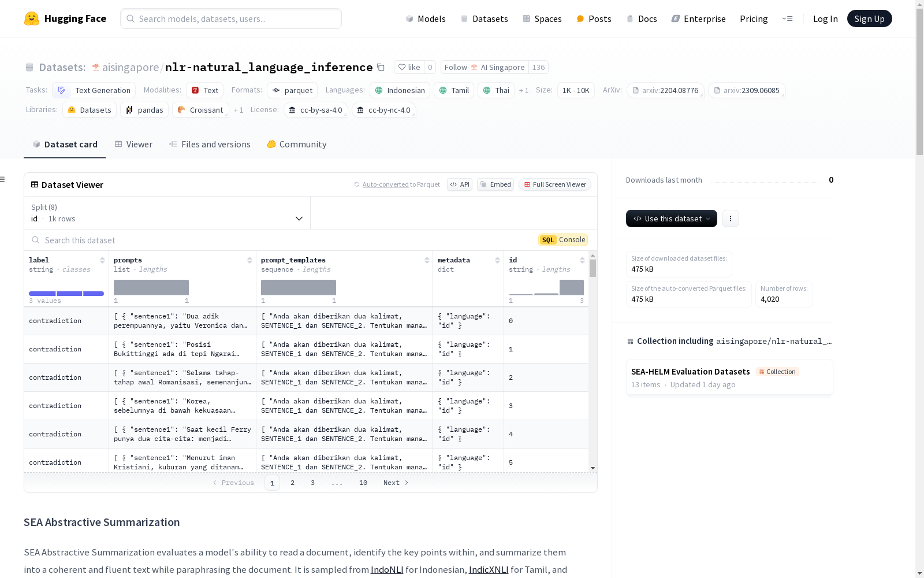Focus the top search models field
The height and width of the screenshot is (578, 924).
click(x=231, y=18)
